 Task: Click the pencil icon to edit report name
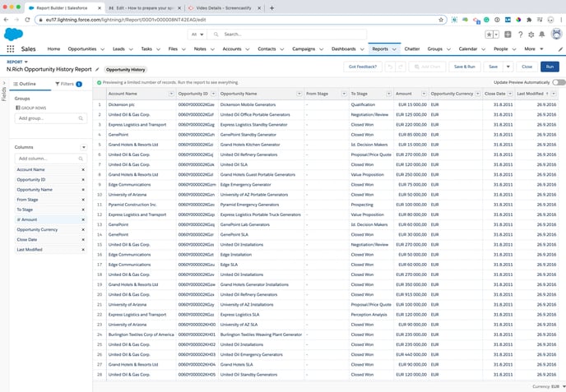pyautogui.click(x=97, y=69)
